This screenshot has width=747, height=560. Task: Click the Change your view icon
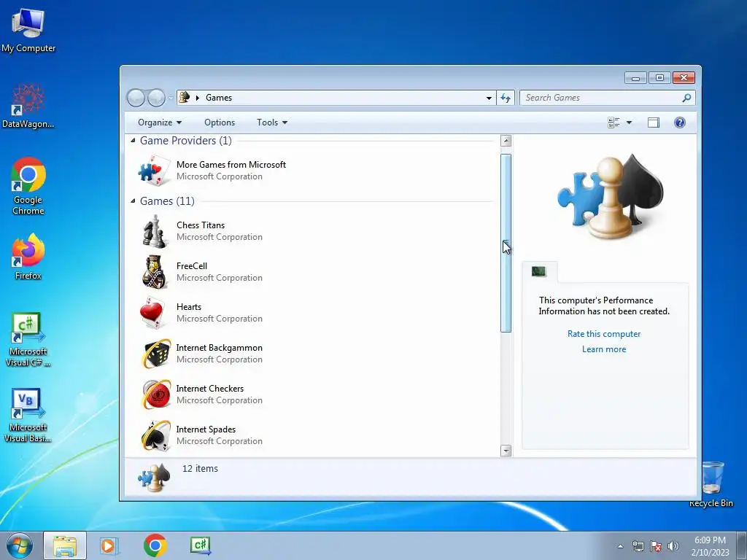click(614, 122)
